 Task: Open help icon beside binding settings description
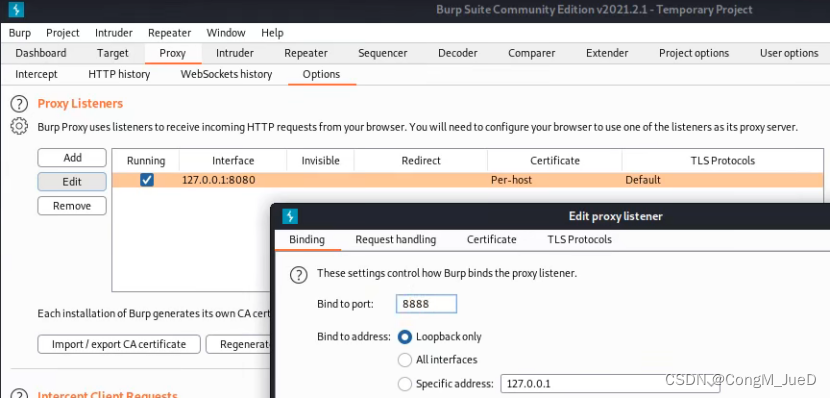click(x=298, y=275)
